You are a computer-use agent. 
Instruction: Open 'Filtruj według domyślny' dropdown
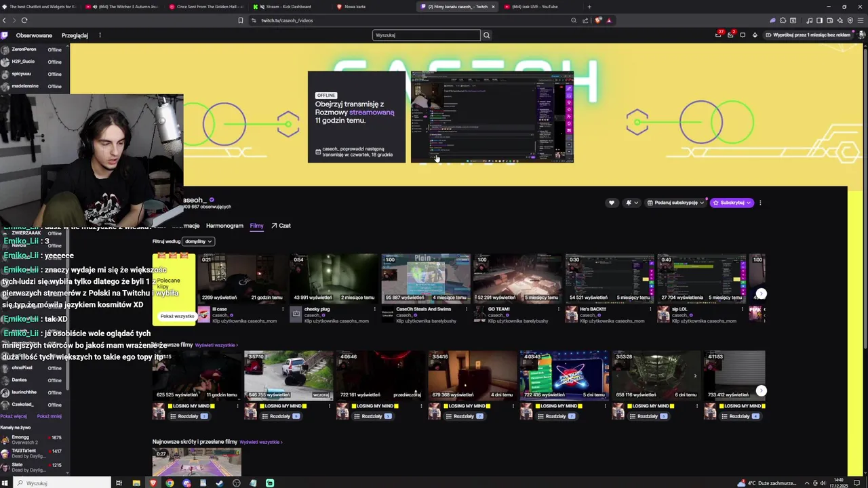pos(199,241)
